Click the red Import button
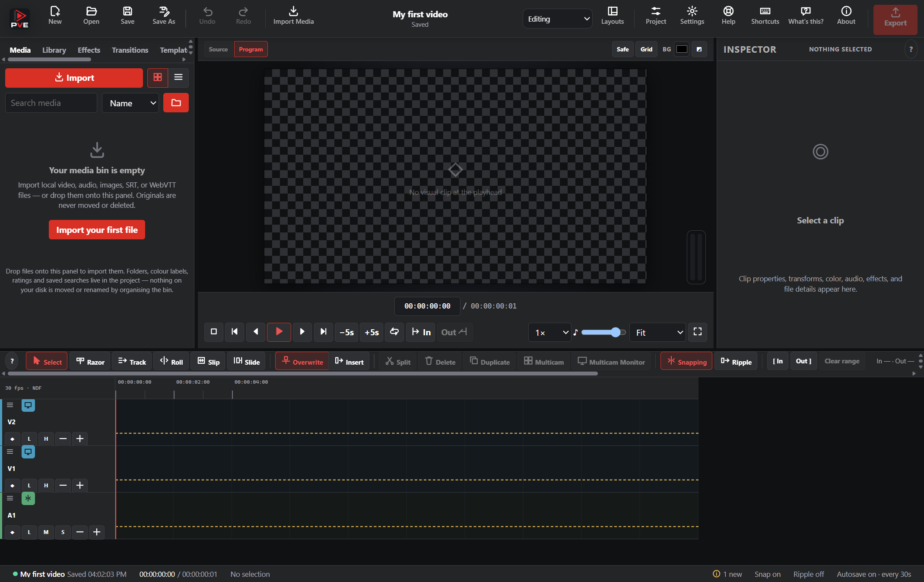The width and height of the screenshot is (924, 582). point(74,78)
